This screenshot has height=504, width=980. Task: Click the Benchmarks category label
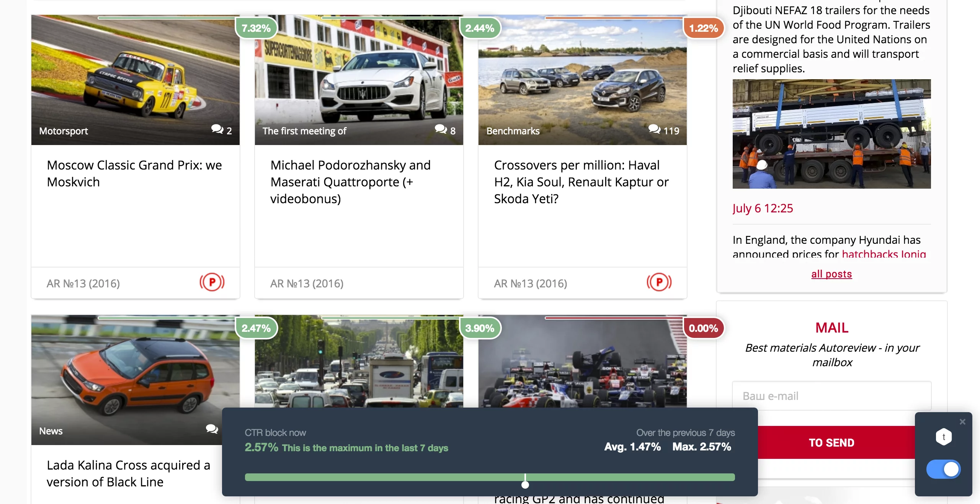[513, 131]
